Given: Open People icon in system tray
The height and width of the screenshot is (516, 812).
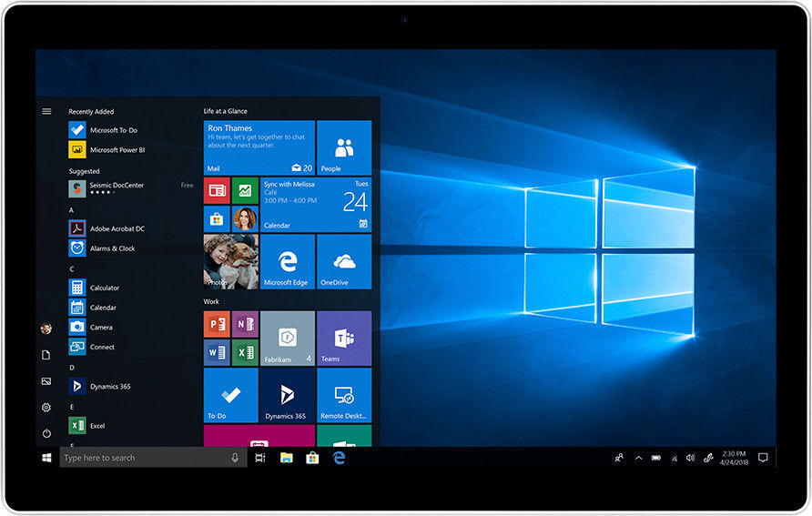Looking at the screenshot, I should (x=619, y=458).
